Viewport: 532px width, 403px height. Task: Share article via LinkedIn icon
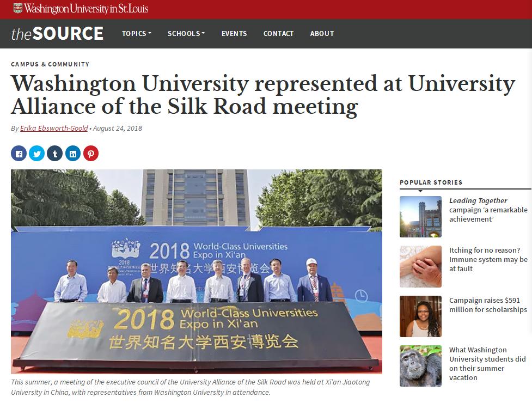[x=72, y=154]
